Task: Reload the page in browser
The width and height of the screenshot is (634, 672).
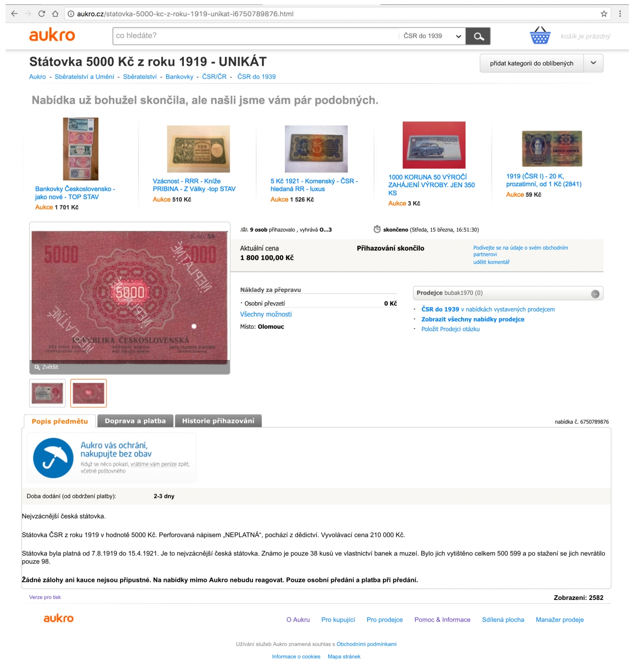Action: [42, 14]
